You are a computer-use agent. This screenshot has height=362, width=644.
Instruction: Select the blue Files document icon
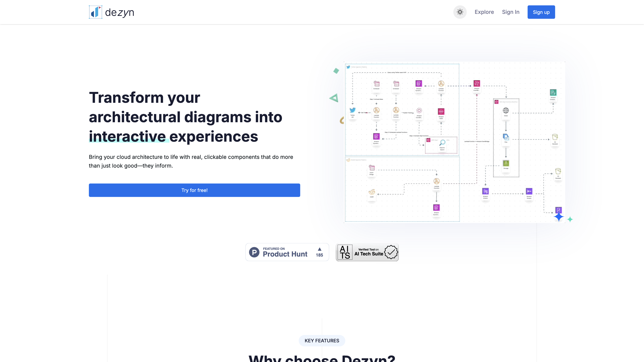point(506,137)
